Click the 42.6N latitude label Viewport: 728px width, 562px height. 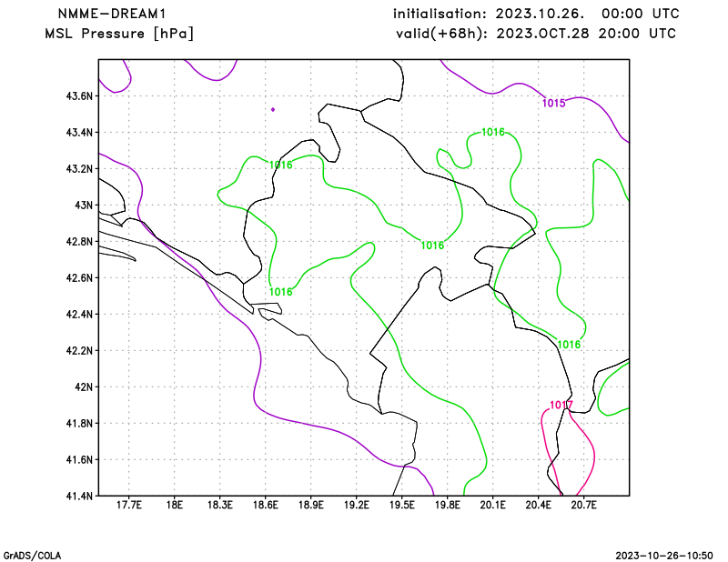coord(79,278)
